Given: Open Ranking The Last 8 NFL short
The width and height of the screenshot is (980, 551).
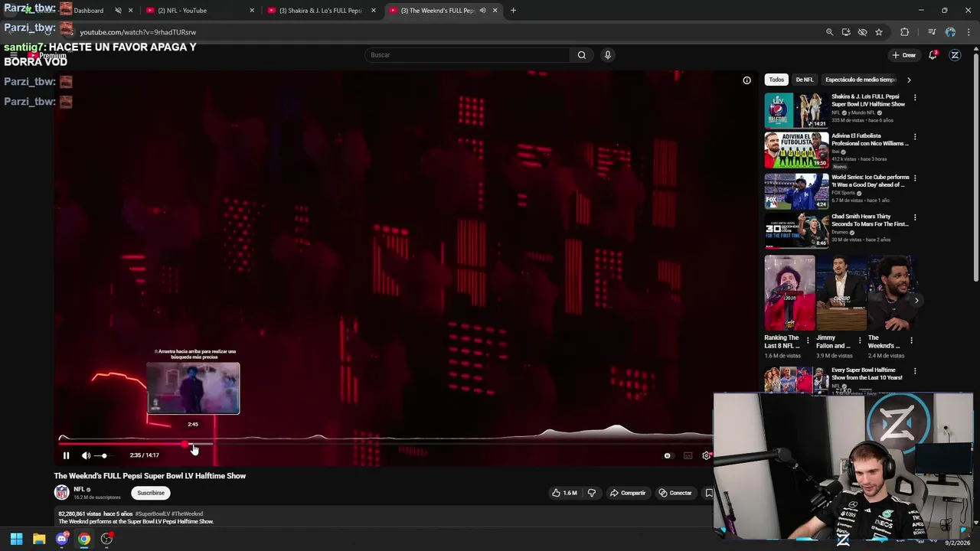Looking at the screenshot, I should pos(789,293).
